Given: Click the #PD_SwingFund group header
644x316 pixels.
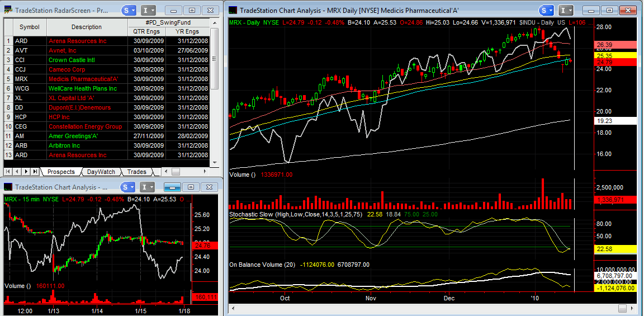Looking at the screenshot, I should point(169,22).
